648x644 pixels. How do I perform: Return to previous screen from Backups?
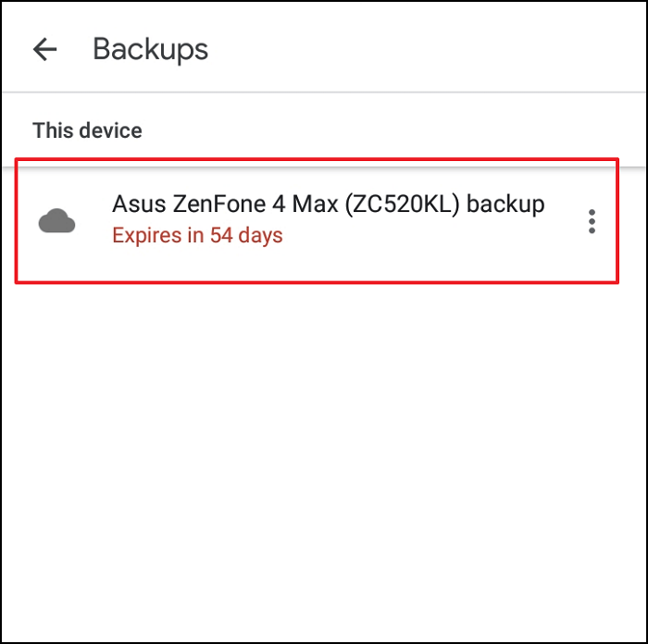[44, 49]
